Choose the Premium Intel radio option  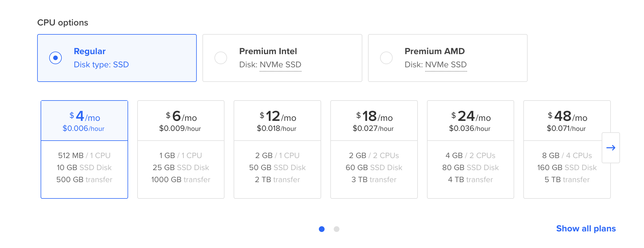[x=221, y=58]
